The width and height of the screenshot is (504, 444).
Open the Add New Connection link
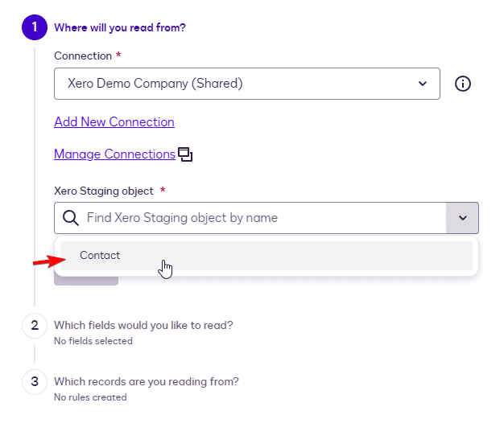(114, 122)
